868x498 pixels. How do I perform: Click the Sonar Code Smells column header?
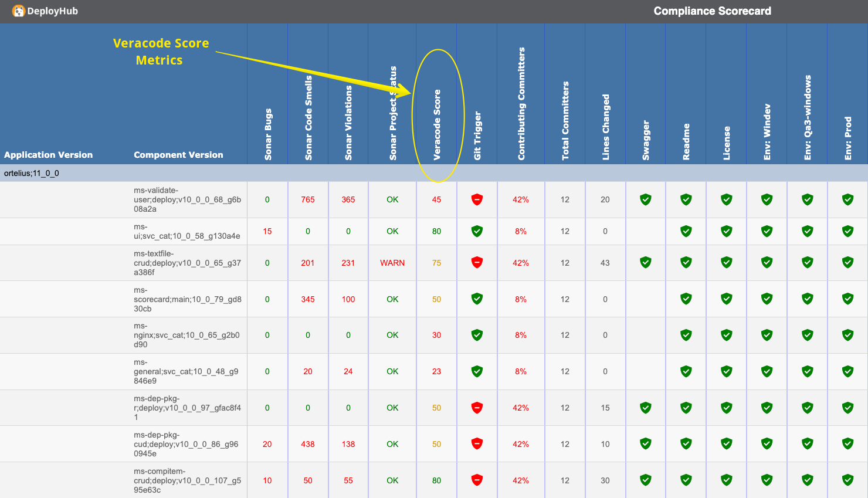[x=308, y=118]
